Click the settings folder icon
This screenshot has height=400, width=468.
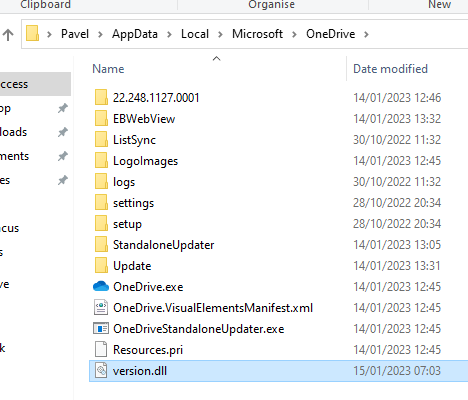click(x=101, y=202)
